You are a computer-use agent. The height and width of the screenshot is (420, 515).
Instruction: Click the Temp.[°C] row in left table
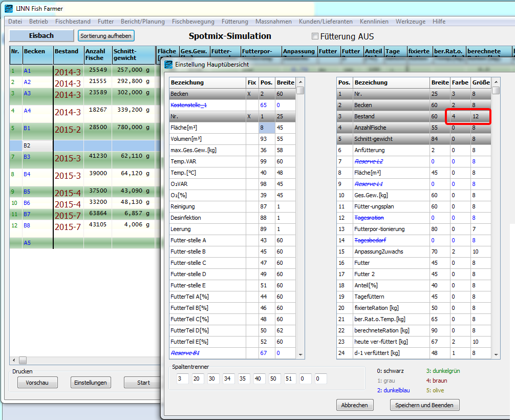coord(232,173)
